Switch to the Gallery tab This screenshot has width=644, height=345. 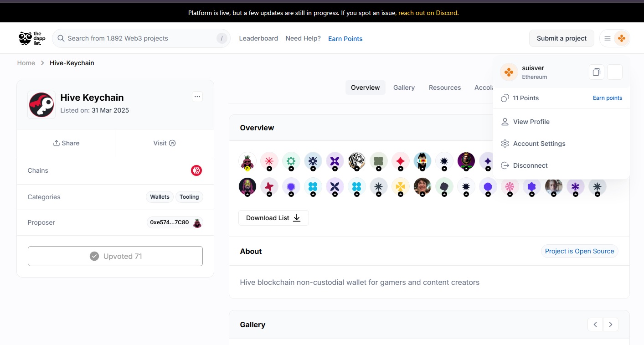404,88
